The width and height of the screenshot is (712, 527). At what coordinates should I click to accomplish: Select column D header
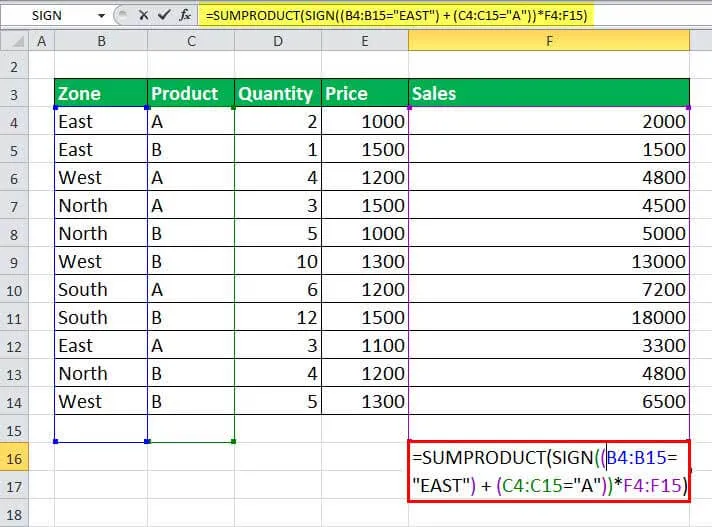pos(278,41)
